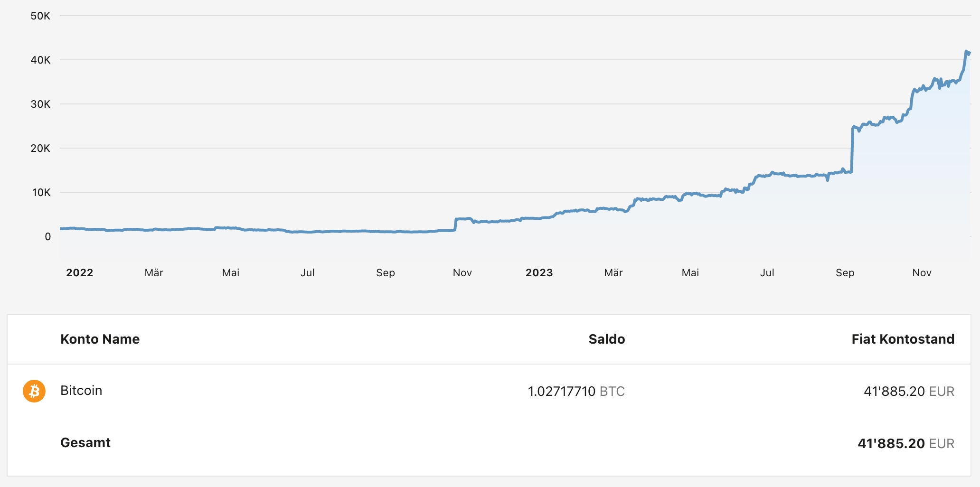Sort by the Konto Name column header
This screenshot has height=487, width=980.
(100, 339)
